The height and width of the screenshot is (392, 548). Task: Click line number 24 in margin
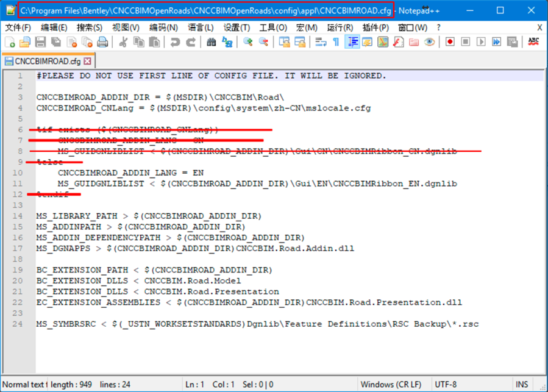click(18, 324)
